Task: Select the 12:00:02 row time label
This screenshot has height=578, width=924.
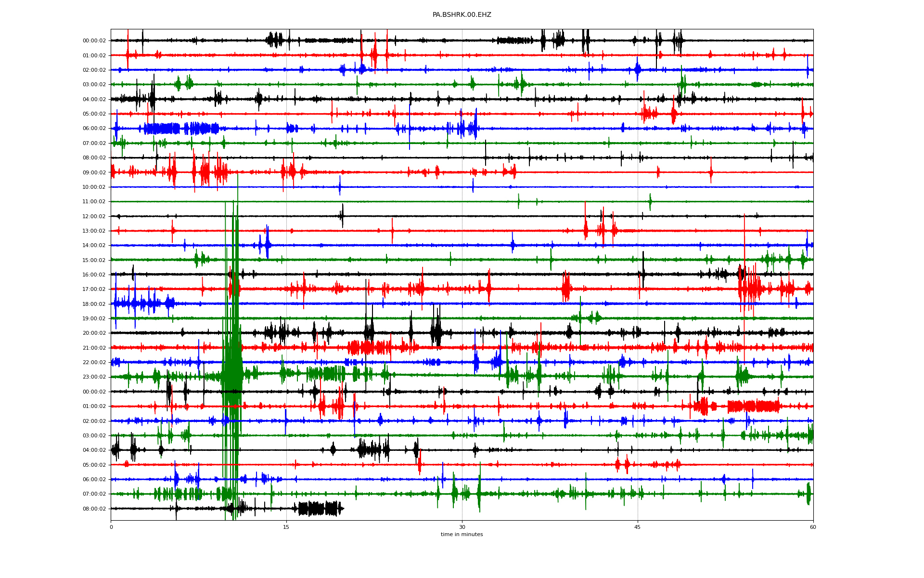Action: pos(94,216)
